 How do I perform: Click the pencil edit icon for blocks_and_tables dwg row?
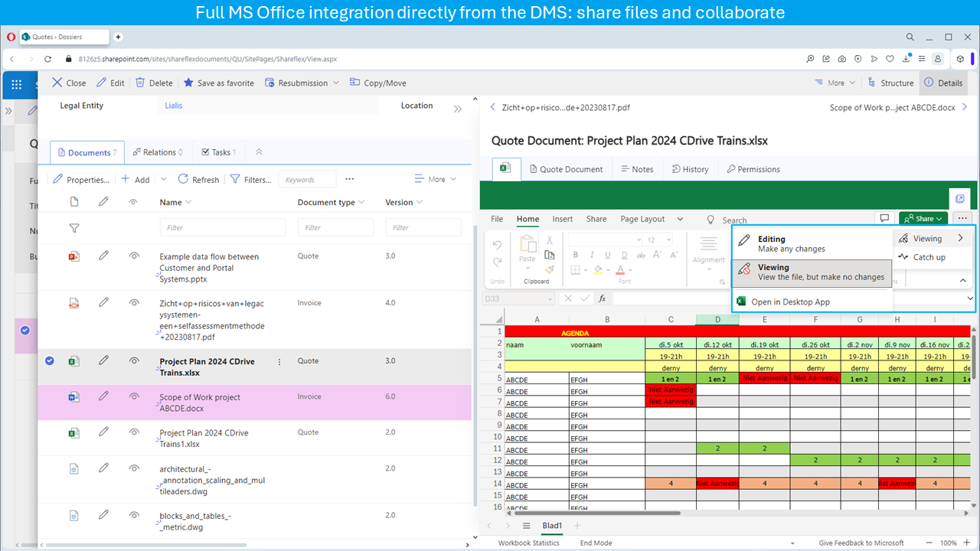click(x=104, y=515)
